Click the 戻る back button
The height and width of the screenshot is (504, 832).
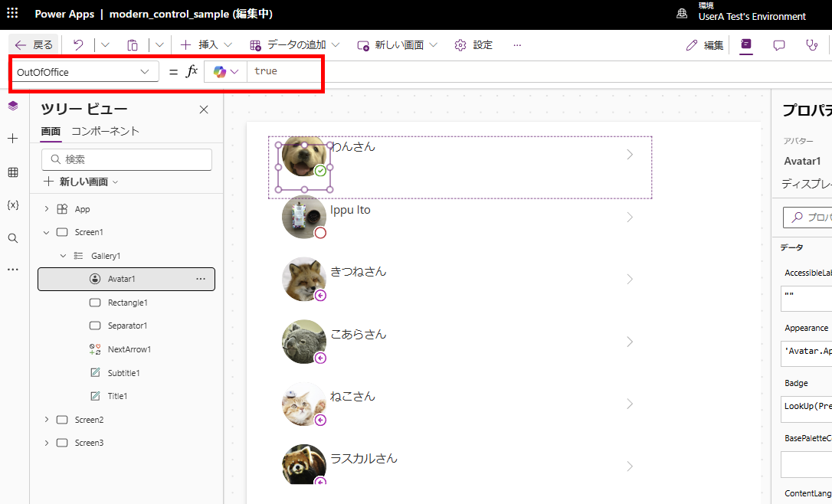[34, 44]
